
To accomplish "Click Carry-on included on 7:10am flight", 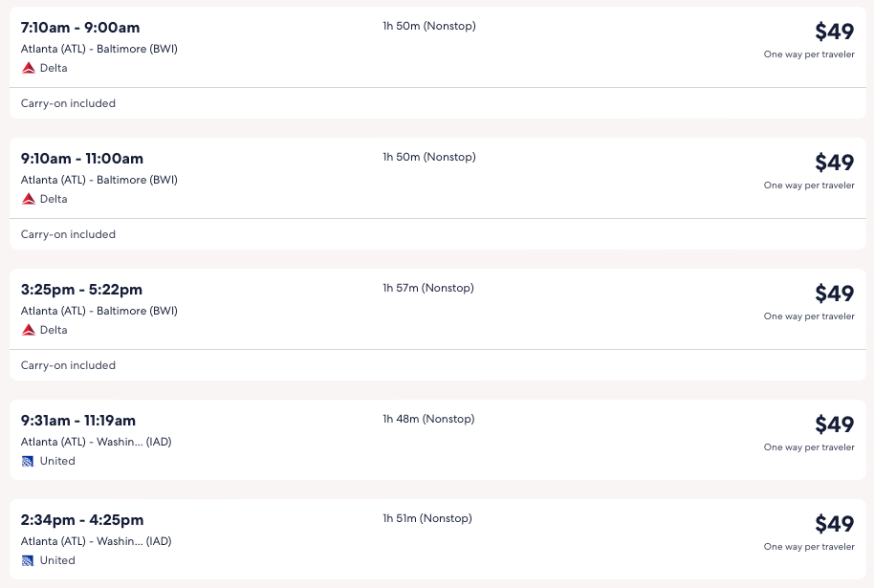I will [x=68, y=103].
